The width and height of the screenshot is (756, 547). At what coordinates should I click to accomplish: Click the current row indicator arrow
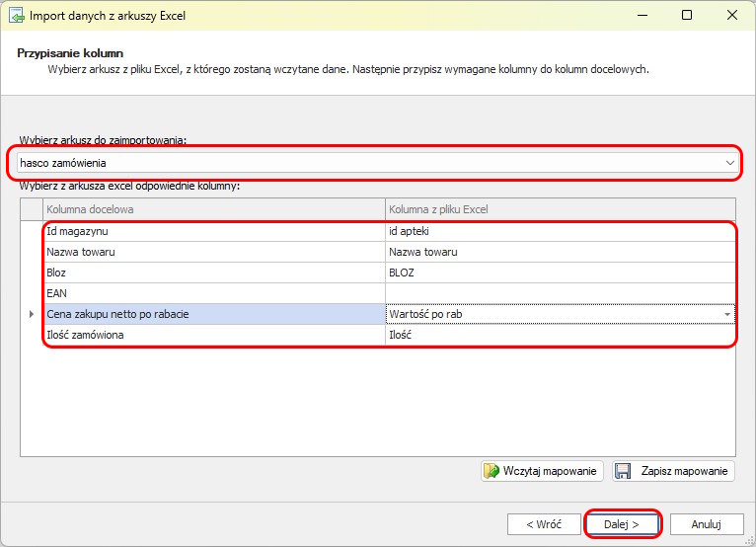point(32,314)
